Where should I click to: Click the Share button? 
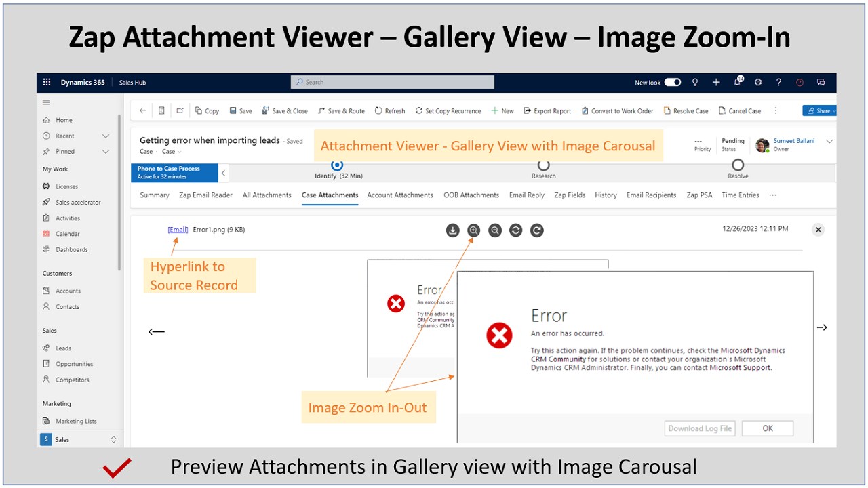[819, 110]
